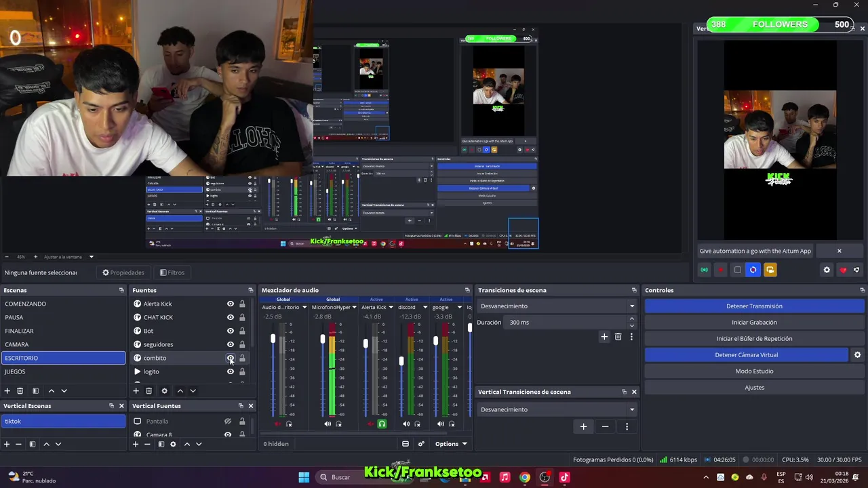Screen dimensions: 868x488
Task: Adjust discord volume fader
Action: 401,361
